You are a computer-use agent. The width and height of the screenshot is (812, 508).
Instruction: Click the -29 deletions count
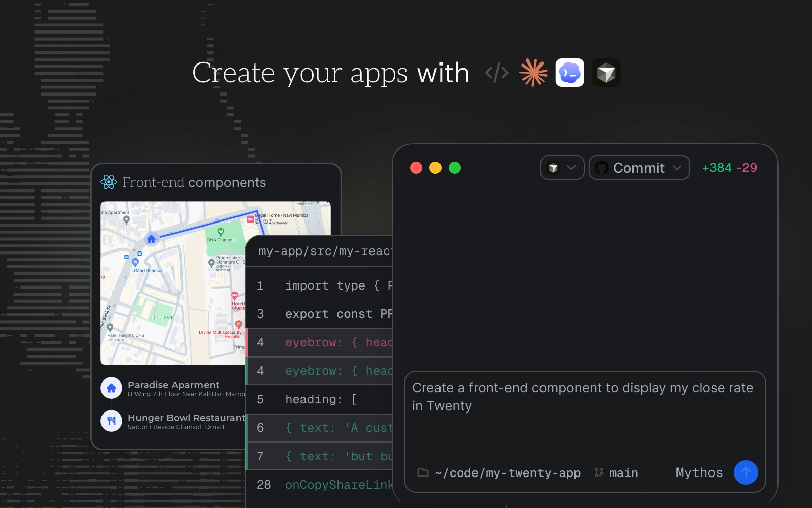tap(747, 168)
